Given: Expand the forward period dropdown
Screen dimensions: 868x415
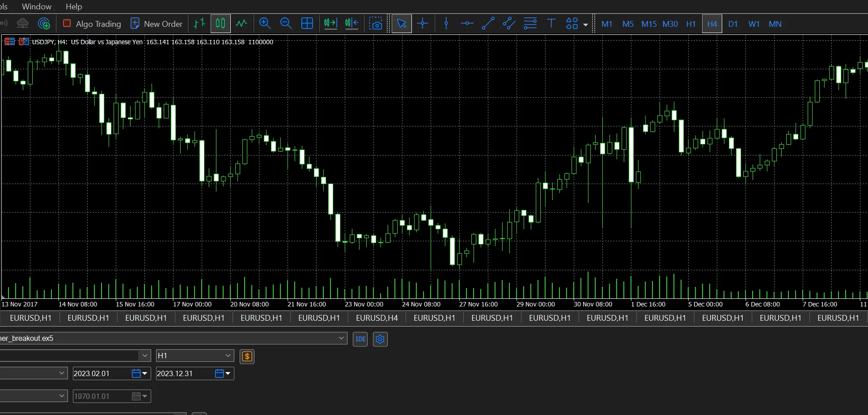Looking at the screenshot, I should [62, 396].
